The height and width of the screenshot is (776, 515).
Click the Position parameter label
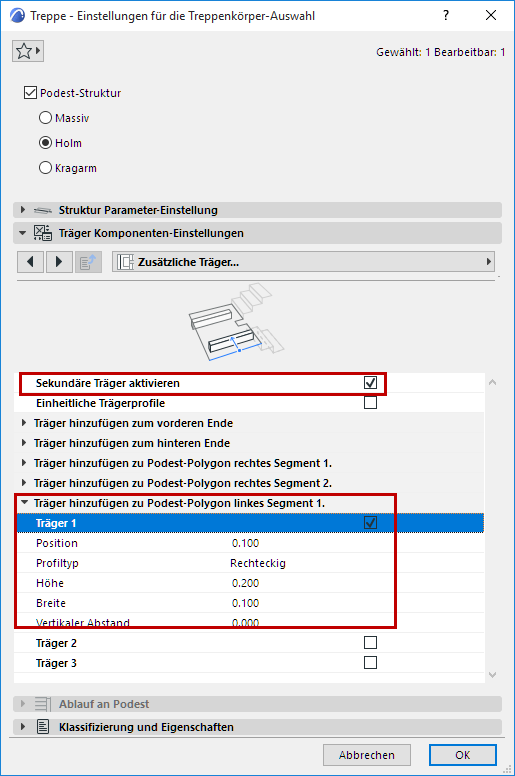pos(57,543)
